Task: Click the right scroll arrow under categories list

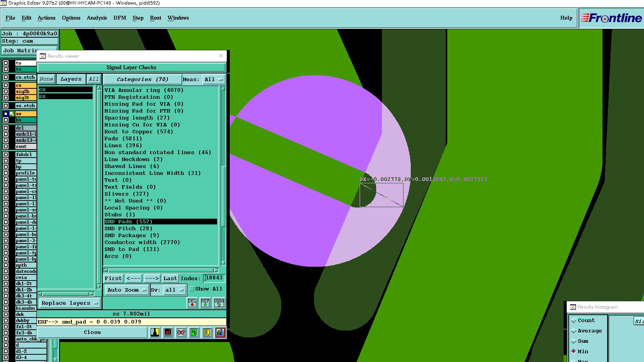Action: (216, 271)
